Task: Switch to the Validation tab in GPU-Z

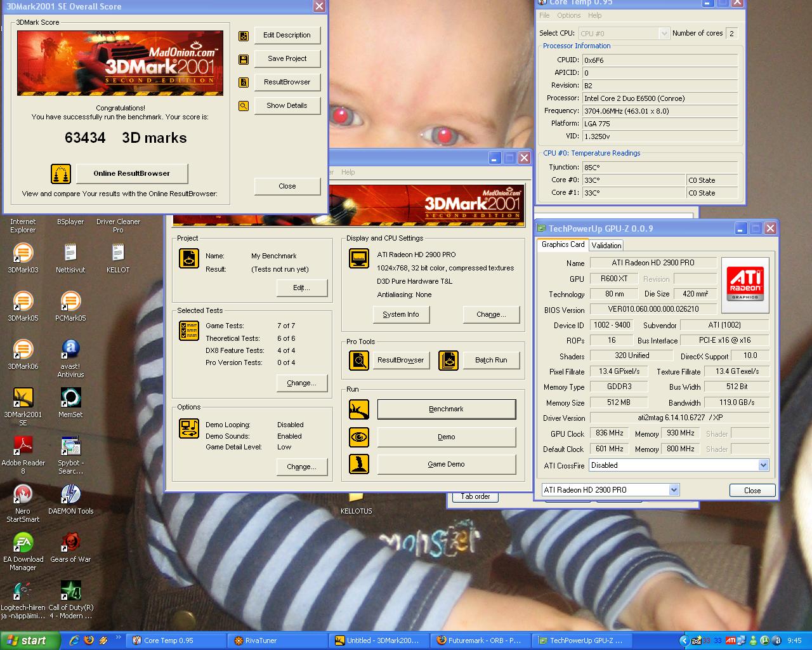Action: 606,246
